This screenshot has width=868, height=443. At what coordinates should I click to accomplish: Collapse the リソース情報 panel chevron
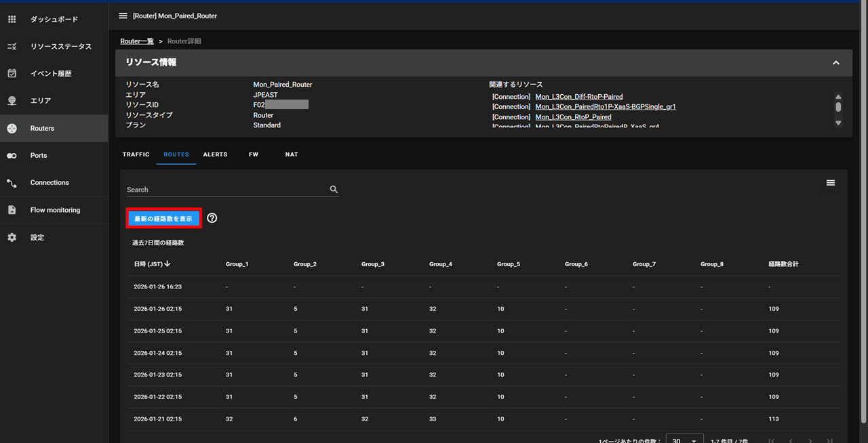836,62
